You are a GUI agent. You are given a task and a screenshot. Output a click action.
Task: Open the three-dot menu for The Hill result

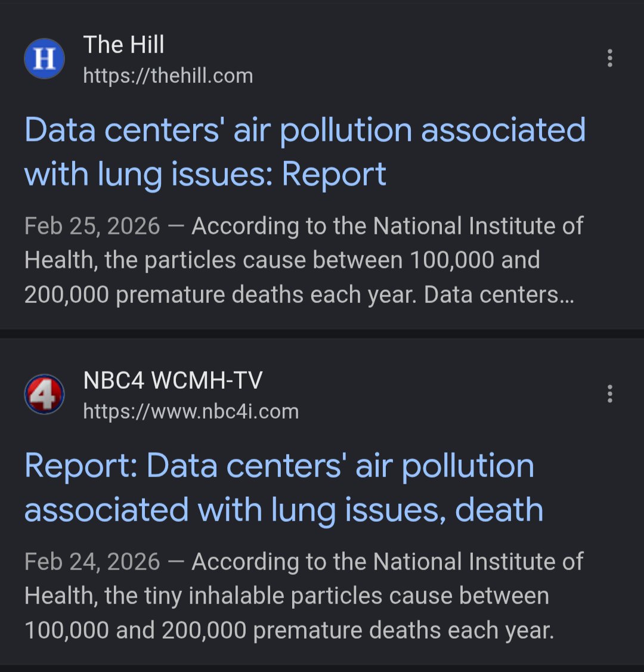[x=610, y=58]
